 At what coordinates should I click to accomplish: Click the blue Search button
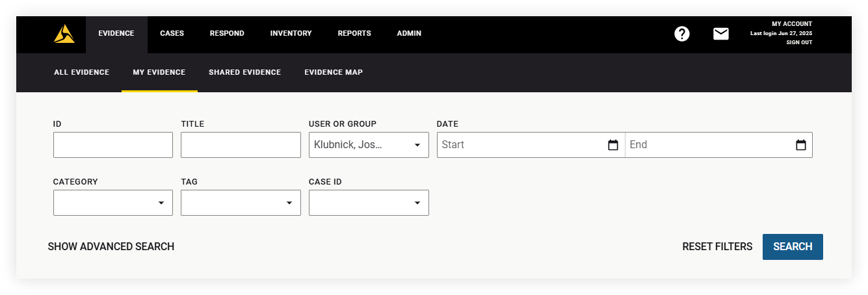pyautogui.click(x=793, y=247)
